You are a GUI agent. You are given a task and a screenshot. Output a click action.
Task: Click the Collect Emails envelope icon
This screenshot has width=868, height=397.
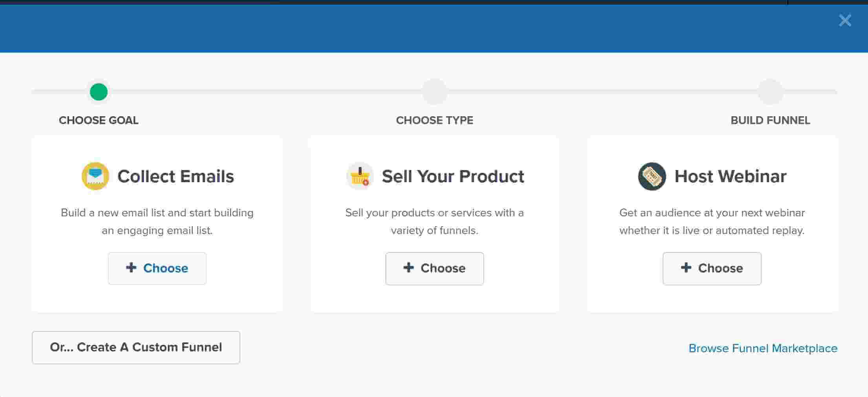pyautogui.click(x=95, y=176)
